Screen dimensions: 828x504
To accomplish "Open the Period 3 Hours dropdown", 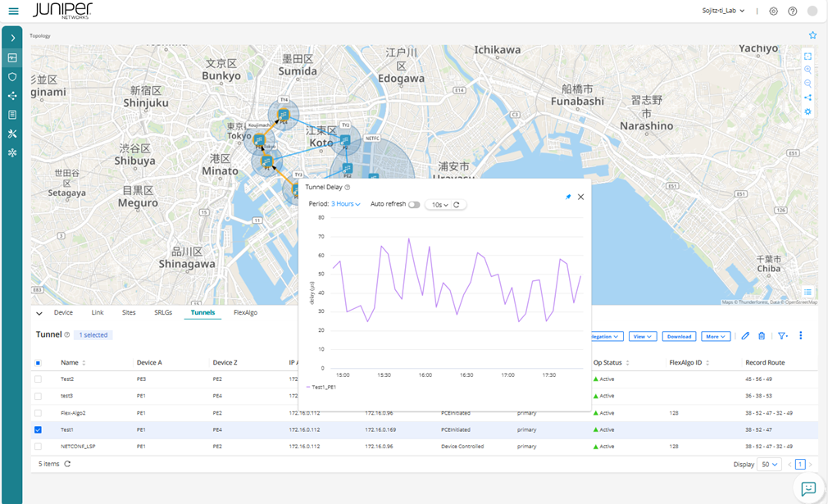I will pyautogui.click(x=346, y=204).
